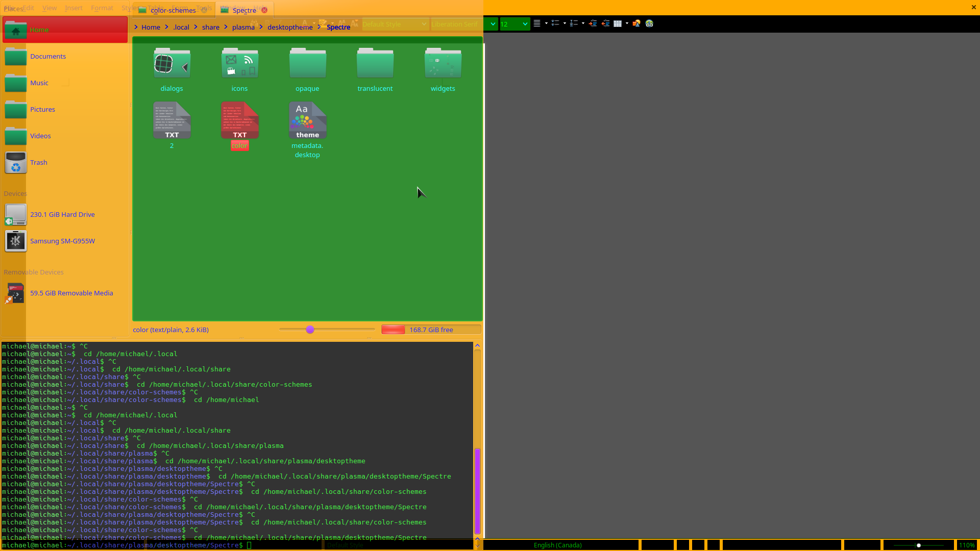Expand the chevron before .local in breadcrumb
This screenshot has width=980, height=551.
coord(166,27)
